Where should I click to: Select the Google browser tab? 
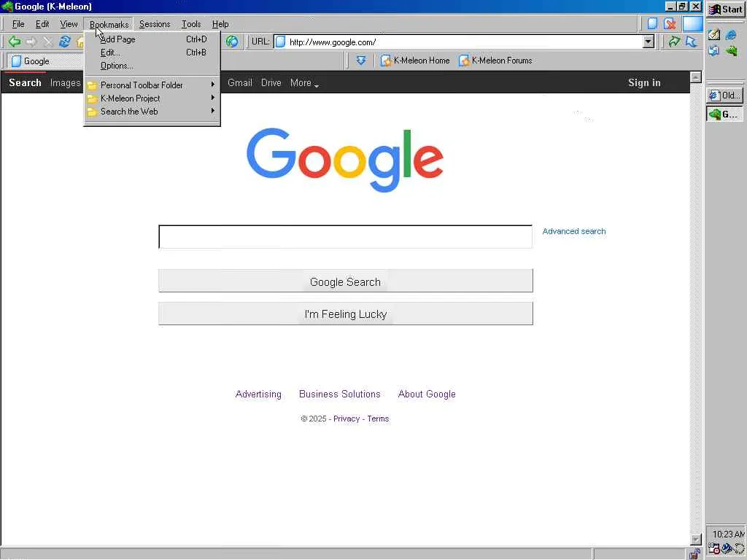pyautogui.click(x=45, y=61)
